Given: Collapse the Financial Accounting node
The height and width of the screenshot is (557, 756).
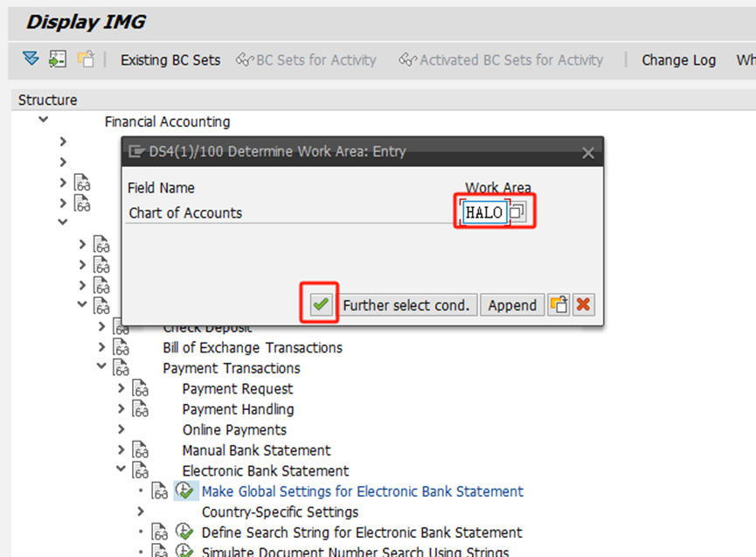Looking at the screenshot, I should click(x=43, y=121).
